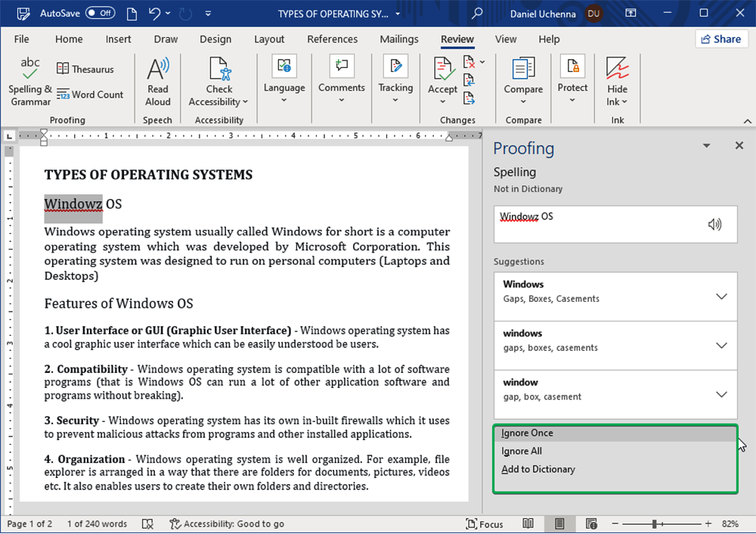Click the Save icon in title bar

(x=23, y=14)
